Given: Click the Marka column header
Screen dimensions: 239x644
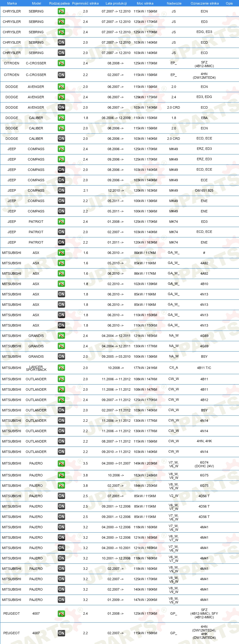Looking at the screenshot, I should [x=12, y=3].
